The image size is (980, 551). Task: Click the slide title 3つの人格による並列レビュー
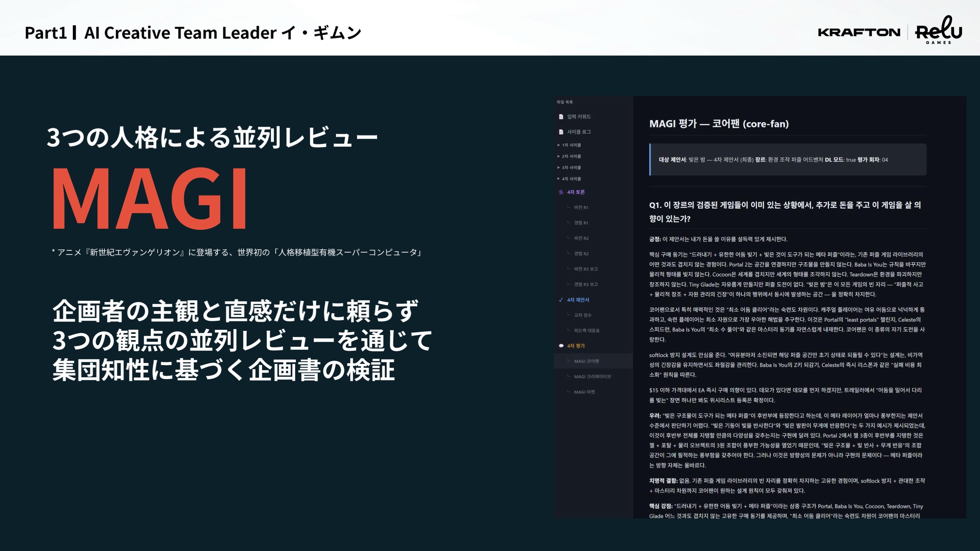click(x=212, y=137)
